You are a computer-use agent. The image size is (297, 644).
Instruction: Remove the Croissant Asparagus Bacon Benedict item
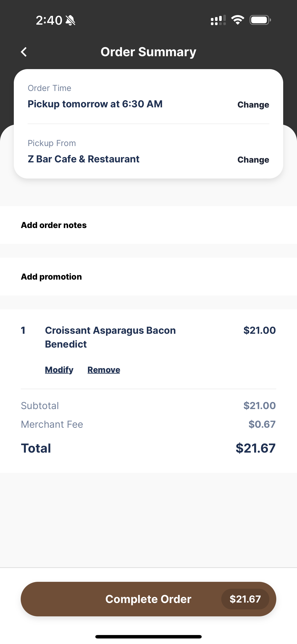pyautogui.click(x=104, y=370)
